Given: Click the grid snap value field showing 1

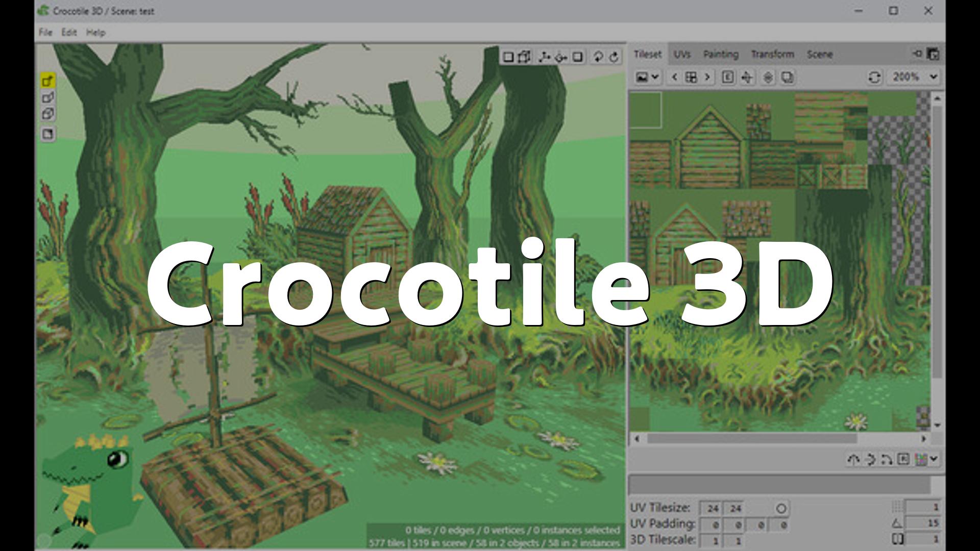Looking at the screenshot, I should pyautogui.click(x=924, y=507).
